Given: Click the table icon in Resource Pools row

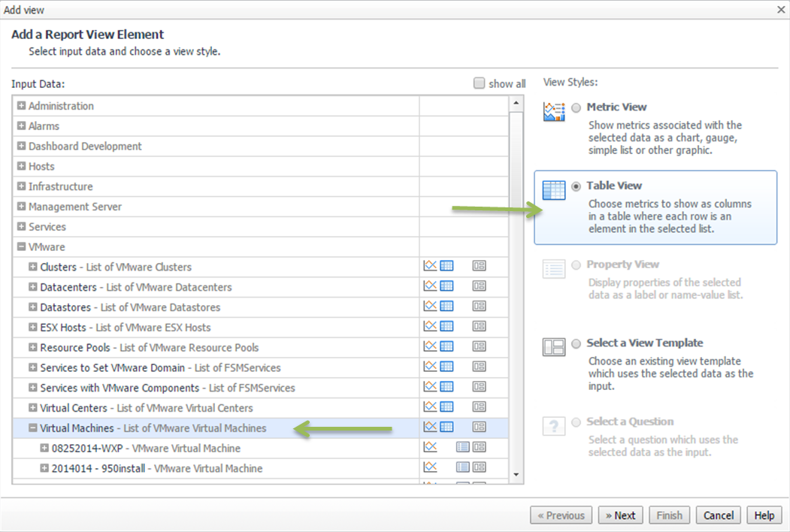Looking at the screenshot, I should pyautogui.click(x=446, y=346).
